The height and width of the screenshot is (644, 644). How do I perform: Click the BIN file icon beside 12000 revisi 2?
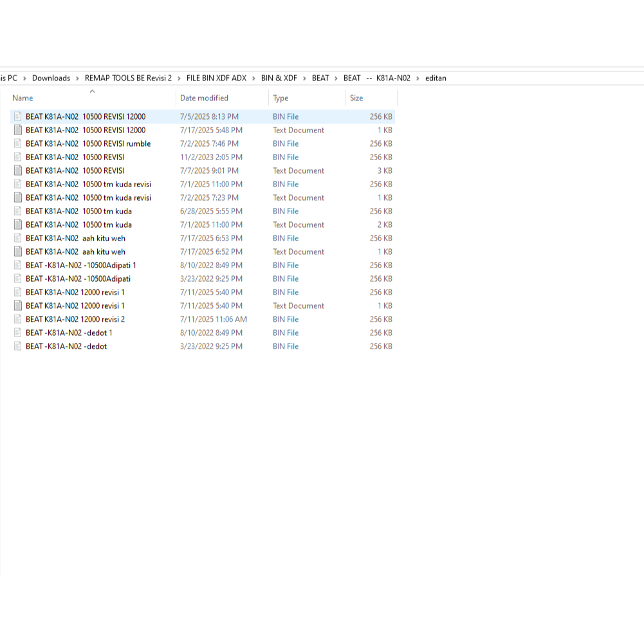[18, 319]
